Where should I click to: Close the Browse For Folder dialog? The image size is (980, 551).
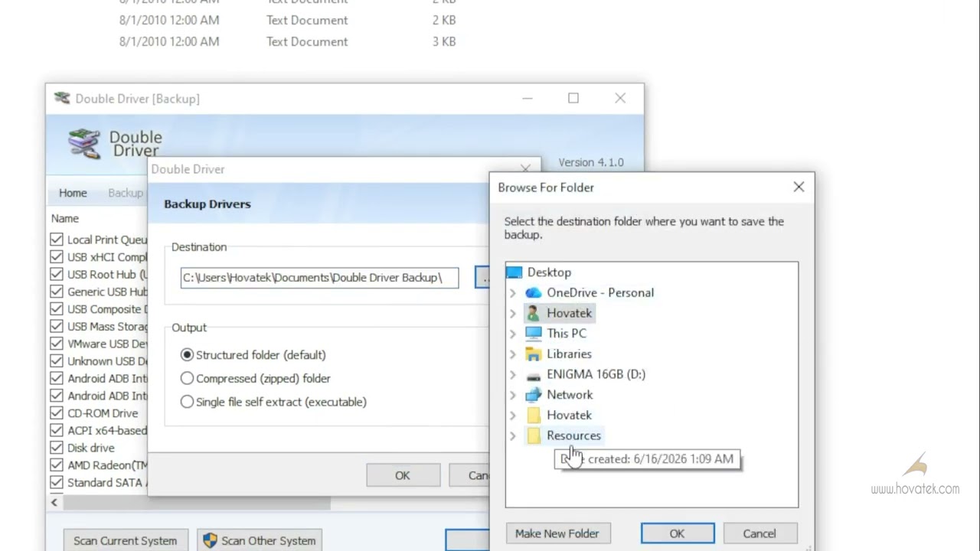(x=799, y=187)
